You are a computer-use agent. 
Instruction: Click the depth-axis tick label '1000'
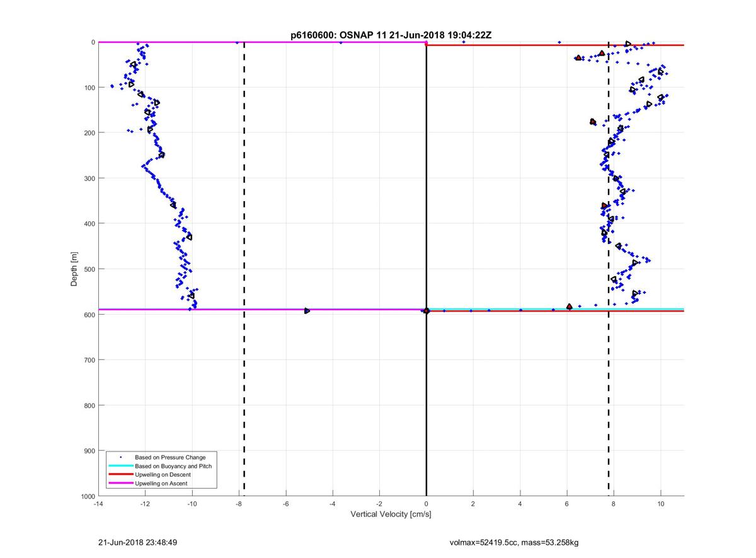pyautogui.click(x=87, y=496)
